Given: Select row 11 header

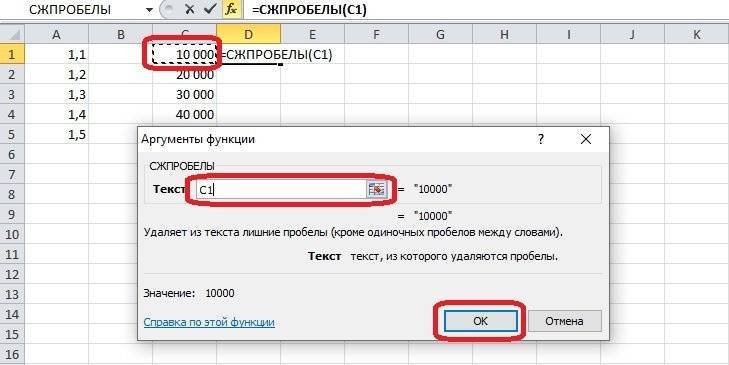Looking at the screenshot, I should point(12,255).
